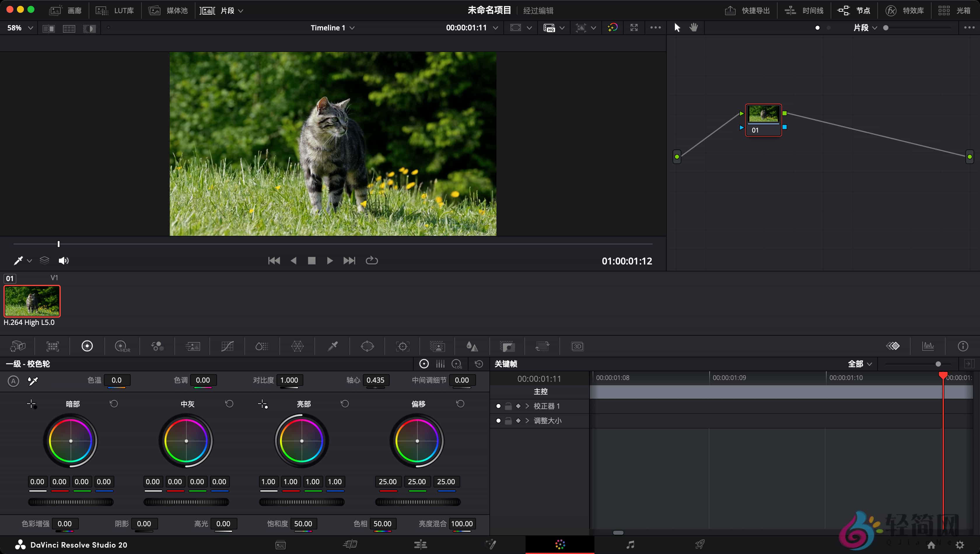Toggle loop playback in the viewer
The width and height of the screenshot is (980, 554).
371,260
